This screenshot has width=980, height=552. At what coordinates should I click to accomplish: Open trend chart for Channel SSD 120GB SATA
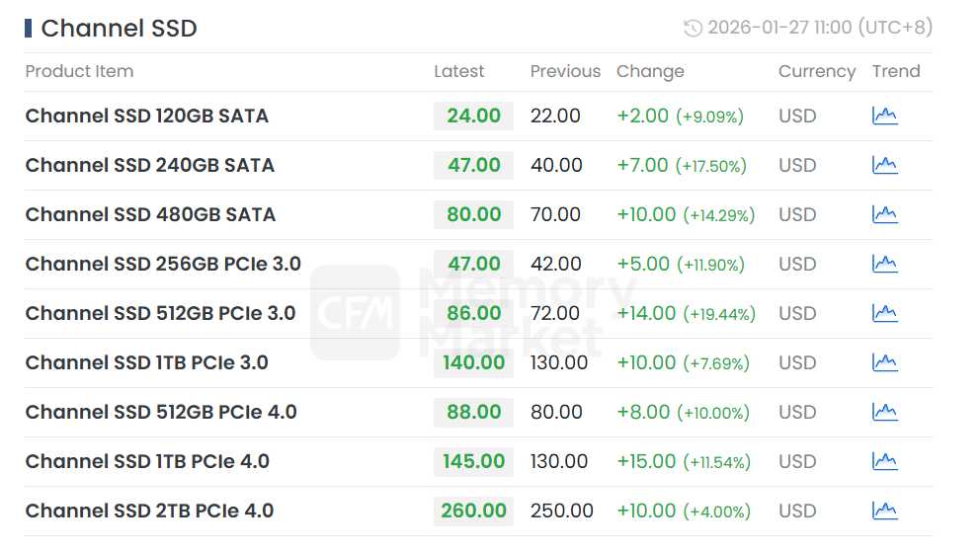884,116
